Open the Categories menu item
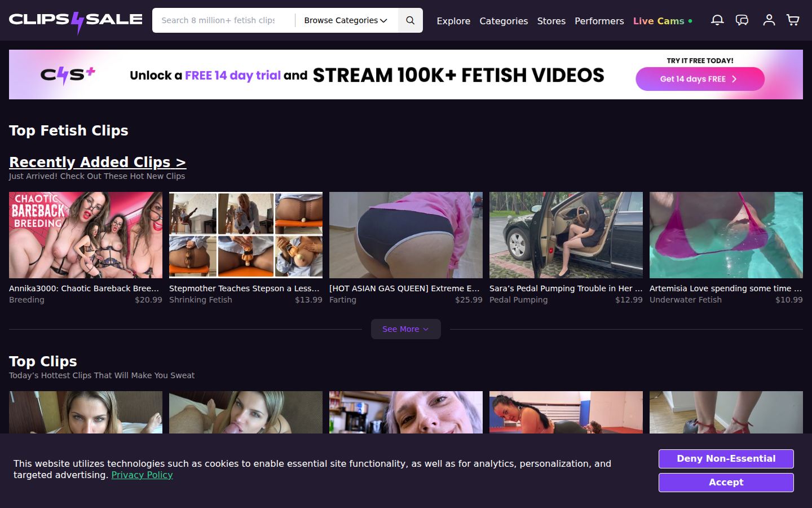 pyautogui.click(x=504, y=21)
